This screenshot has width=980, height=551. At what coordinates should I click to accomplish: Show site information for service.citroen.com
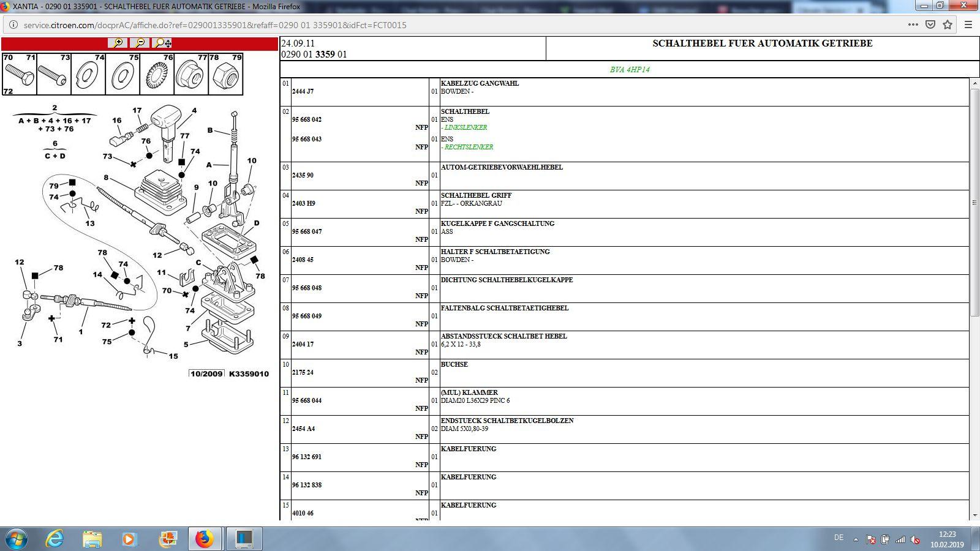(13, 25)
